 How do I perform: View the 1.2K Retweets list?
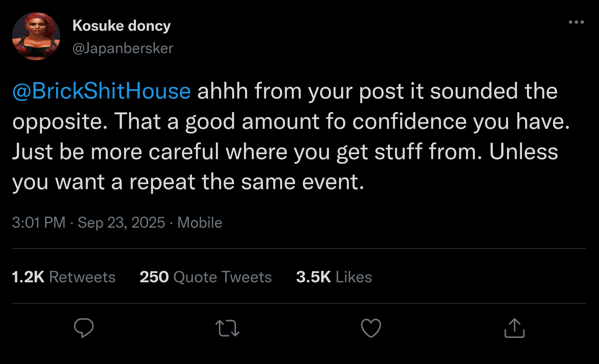(x=64, y=277)
